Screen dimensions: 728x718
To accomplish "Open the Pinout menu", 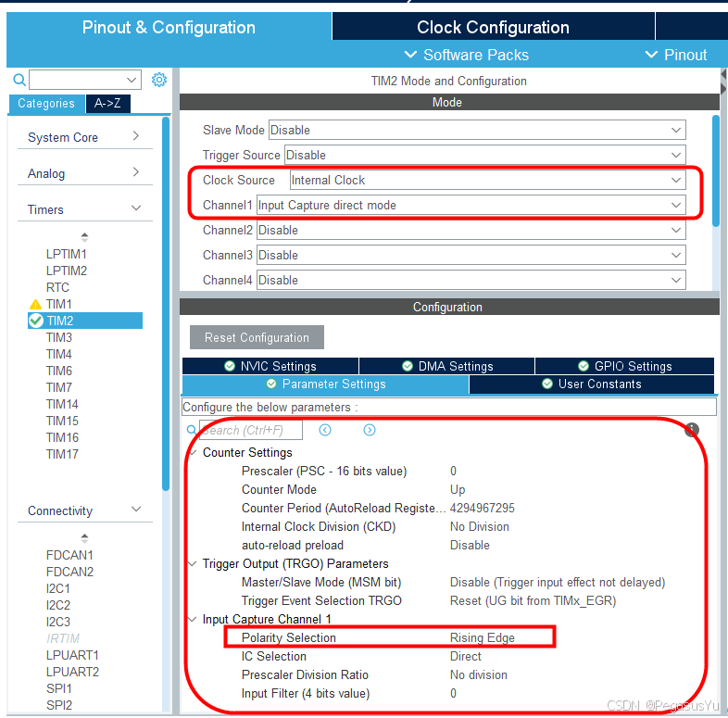I will (677, 55).
